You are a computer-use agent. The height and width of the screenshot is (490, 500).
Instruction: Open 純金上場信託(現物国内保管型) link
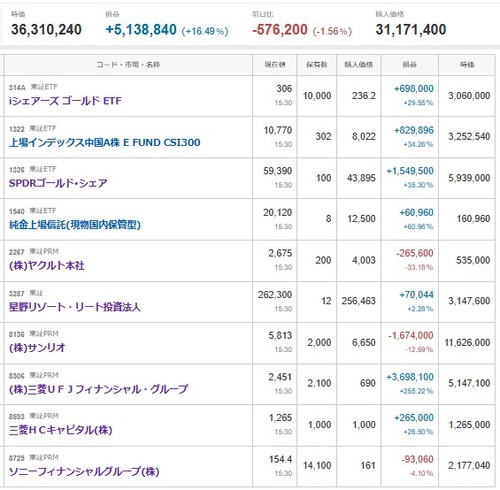75,225
